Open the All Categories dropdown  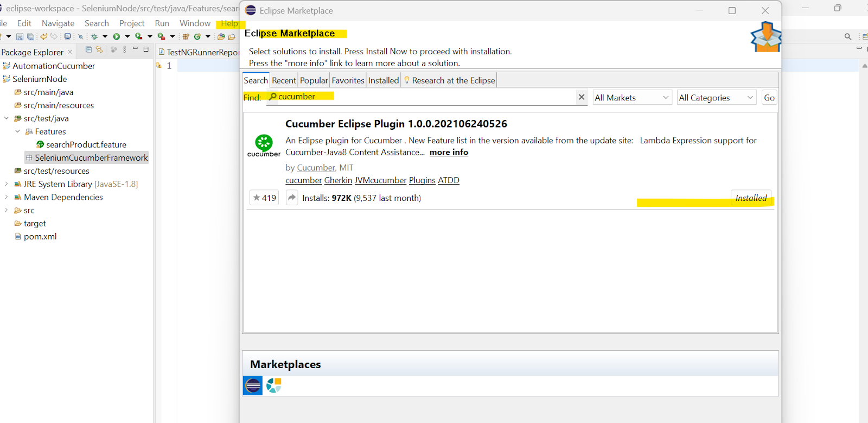click(x=717, y=98)
